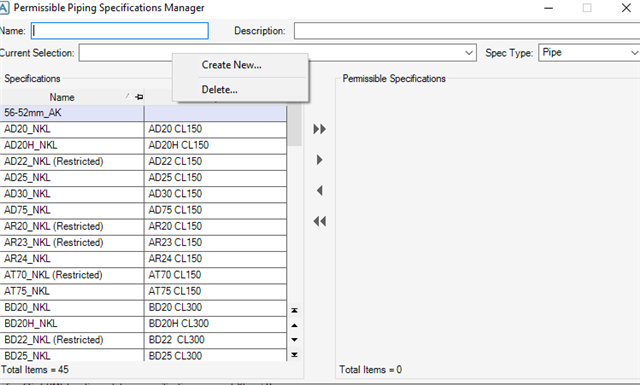Click the Total Items = 0 label
The height and width of the screenshot is (385, 640).
point(371,370)
